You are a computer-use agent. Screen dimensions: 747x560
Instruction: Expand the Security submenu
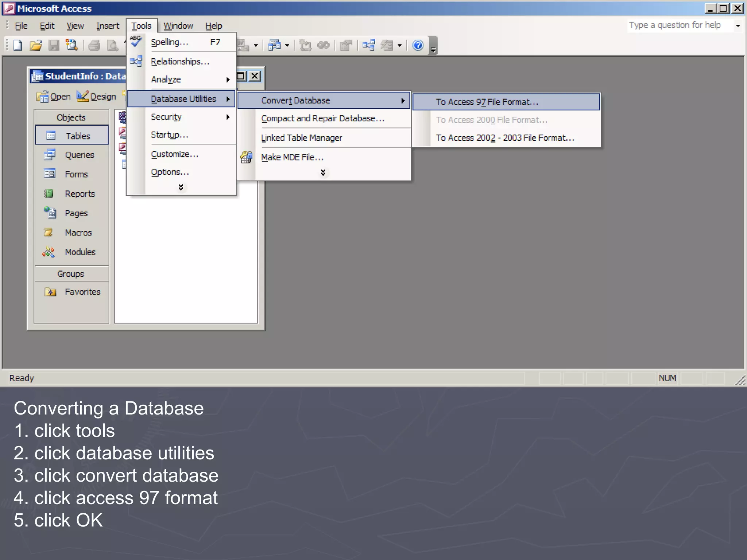pos(181,117)
